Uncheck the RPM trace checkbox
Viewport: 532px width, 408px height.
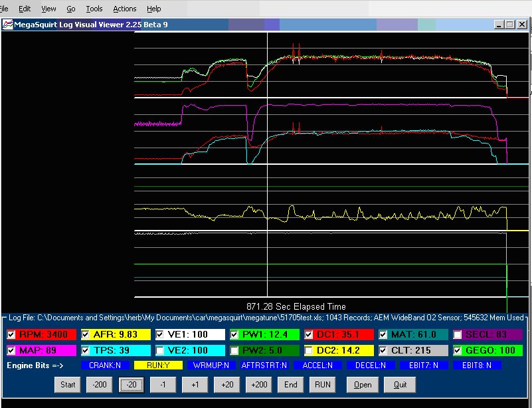tap(11, 335)
